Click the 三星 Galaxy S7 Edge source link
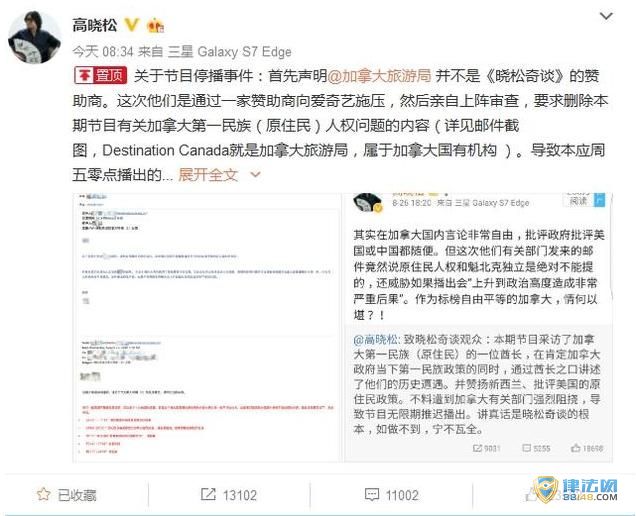This screenshot has height=516, width=636. tap(230, 52)
